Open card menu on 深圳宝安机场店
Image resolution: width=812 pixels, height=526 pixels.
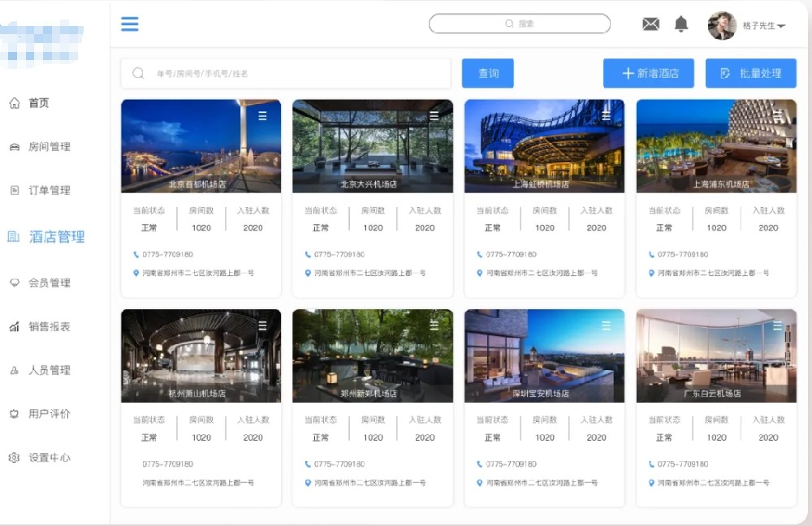[x=606, y=326]
